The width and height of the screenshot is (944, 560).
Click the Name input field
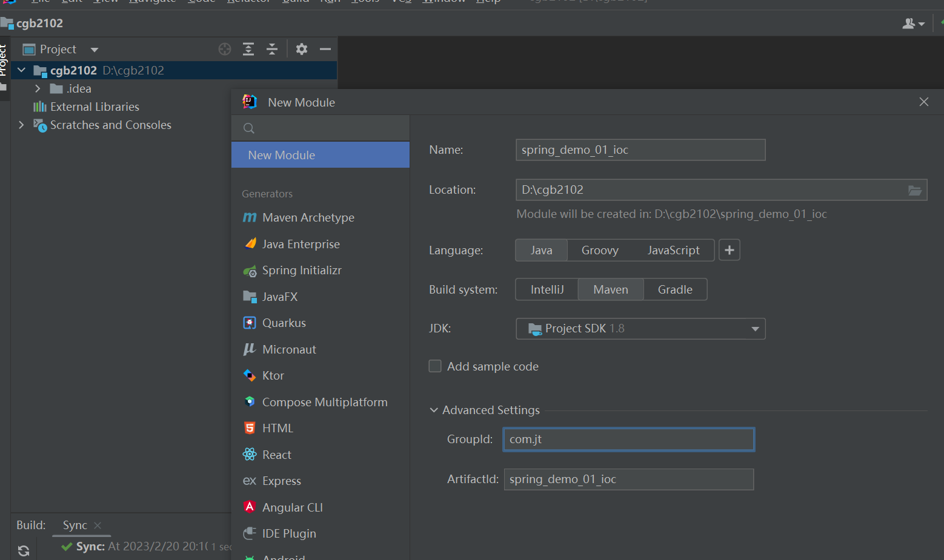coord(640,150)
